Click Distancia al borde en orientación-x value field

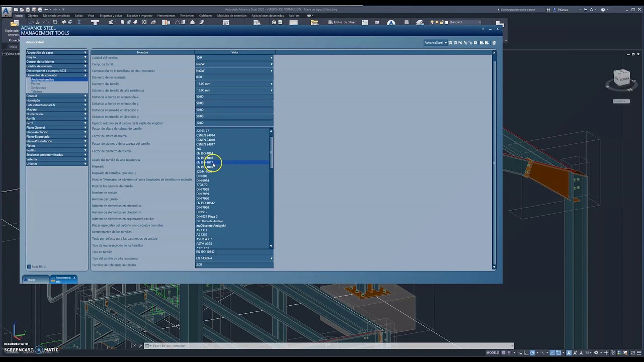[234, 97]
